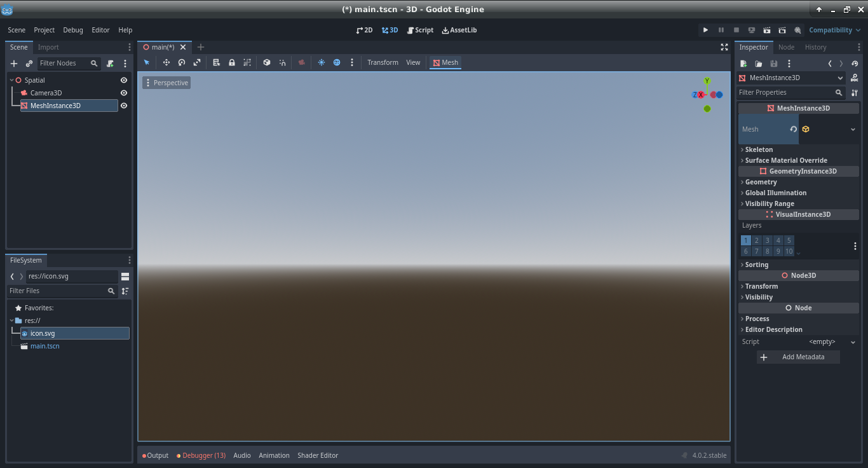Screen dimensions: 868x468
Task: Toggle the preview environment globe icon
Action: (x=337, y=62)
